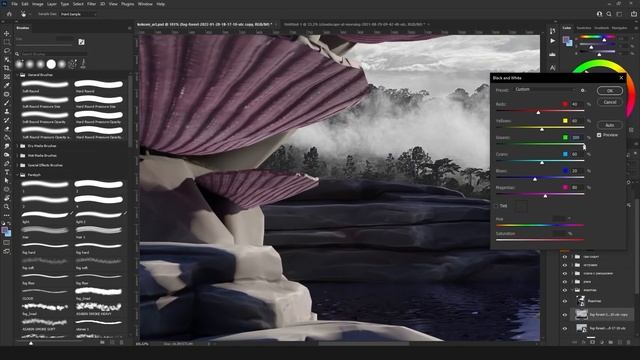Image resolution: width=640 pixels, height=360 pixels.
Task: Open the Brushes panel menu icon
Action: [x=129, y=28]
